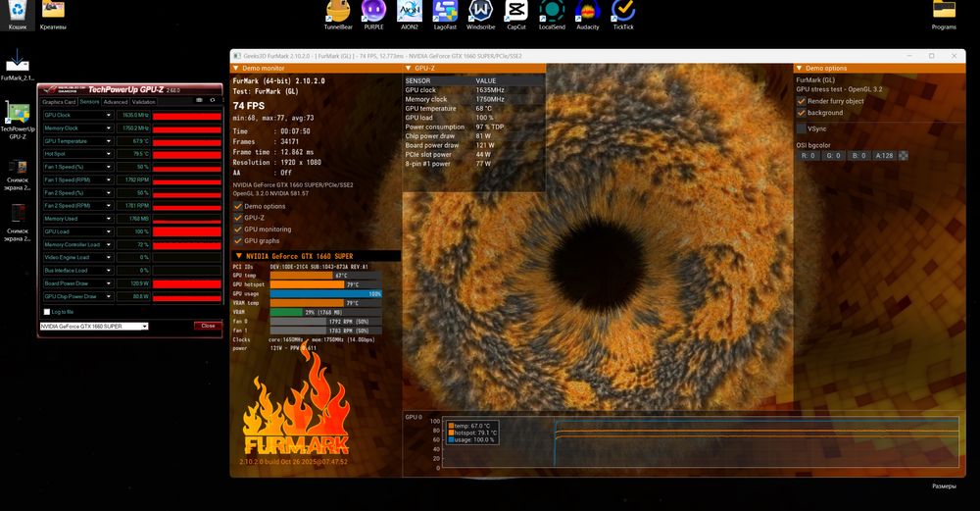The width and height of the screenshot is (980, 511).
Task: Switch to the Advanced tab
Action: click(115, 102)
